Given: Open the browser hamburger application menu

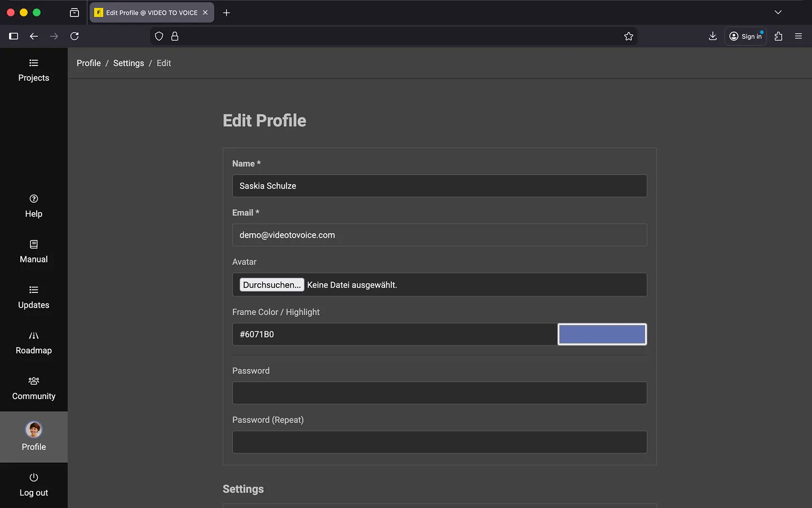Looking at the screenshot, I should tap(798, 36).
